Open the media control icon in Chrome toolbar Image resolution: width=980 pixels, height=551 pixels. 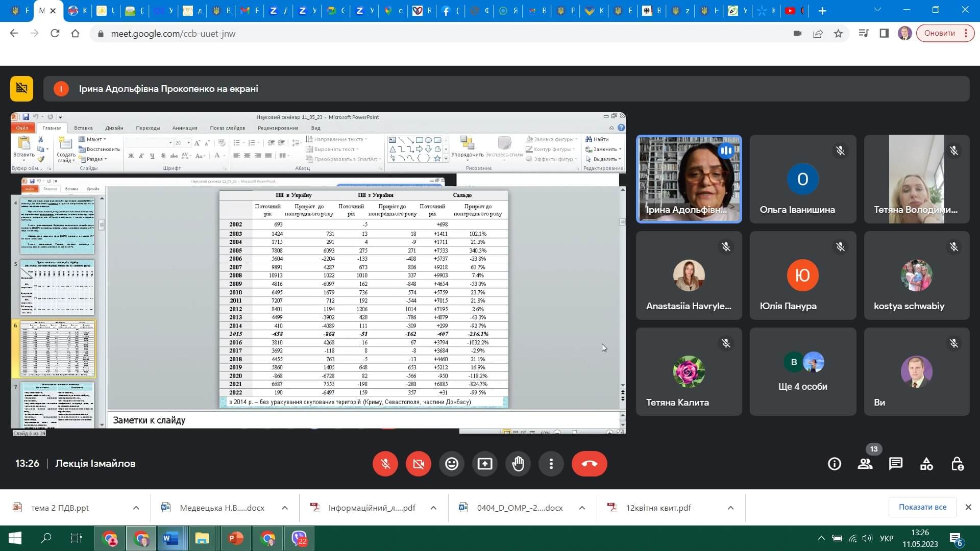coord(864,34)
